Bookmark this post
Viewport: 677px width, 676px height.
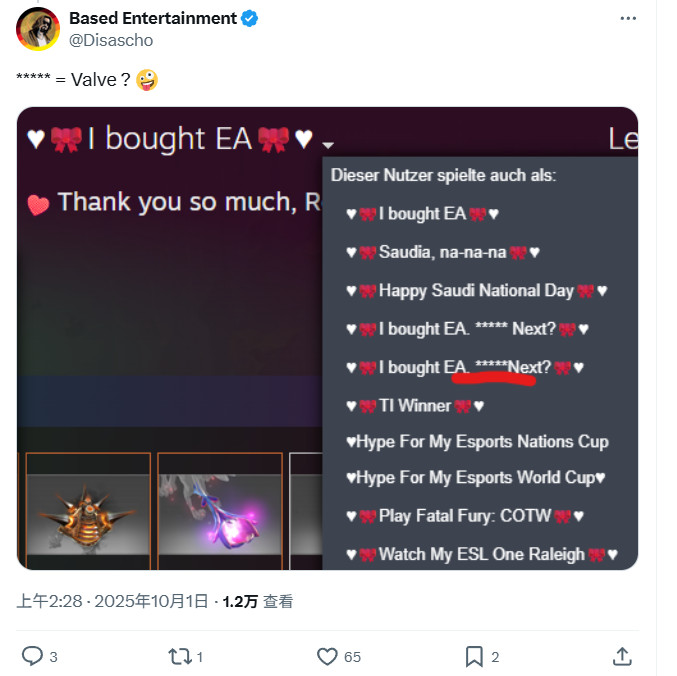474,656
